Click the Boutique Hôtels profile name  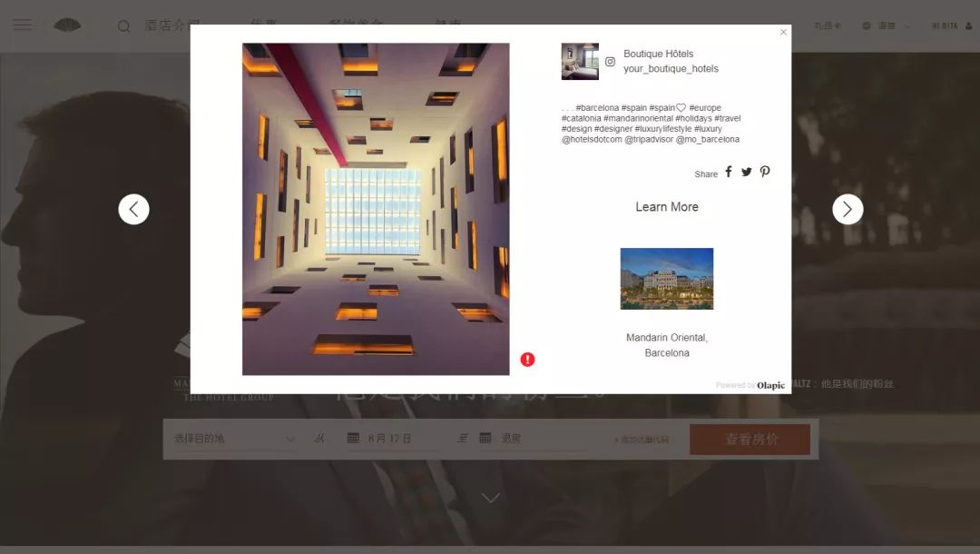(x=658, y=54)
